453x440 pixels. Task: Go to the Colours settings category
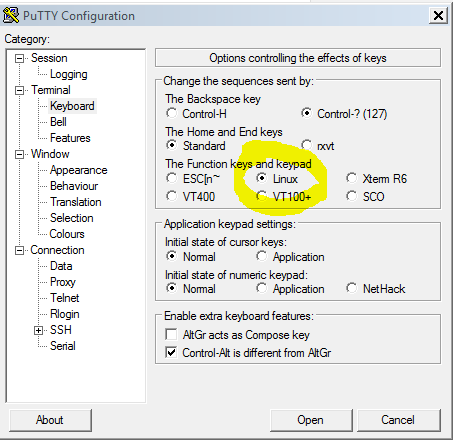(67, 234)
